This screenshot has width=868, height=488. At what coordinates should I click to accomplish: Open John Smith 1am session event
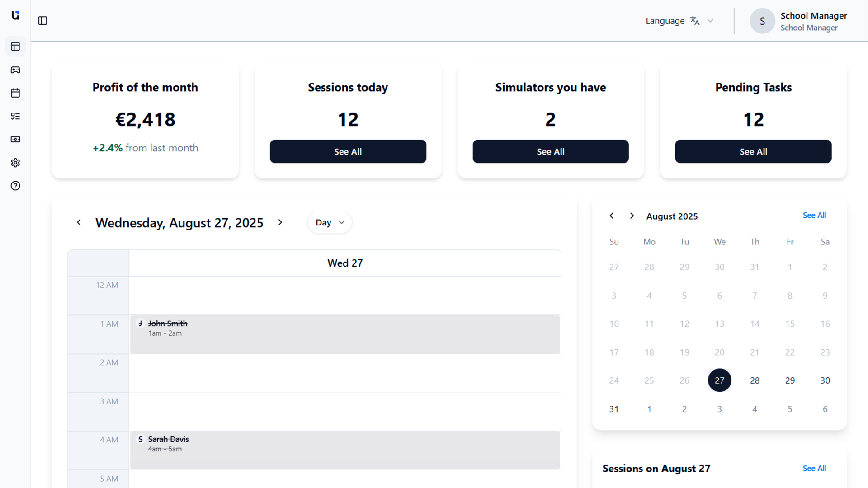click(344, 334)
